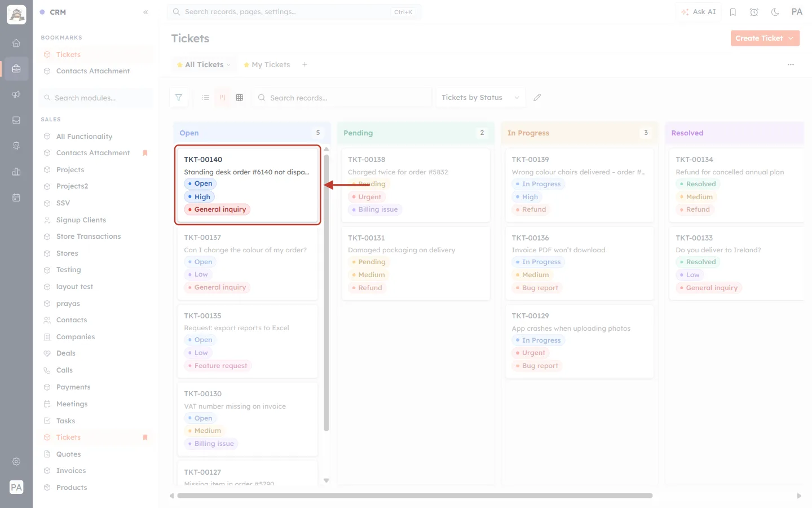
Task: Open the reminders clock icon in top bar
Action: click(754, 12)
